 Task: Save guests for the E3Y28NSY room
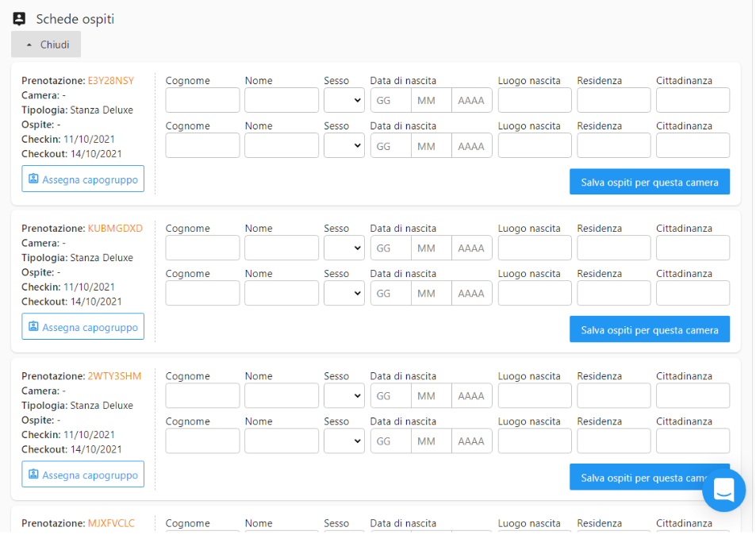[649, 182]
